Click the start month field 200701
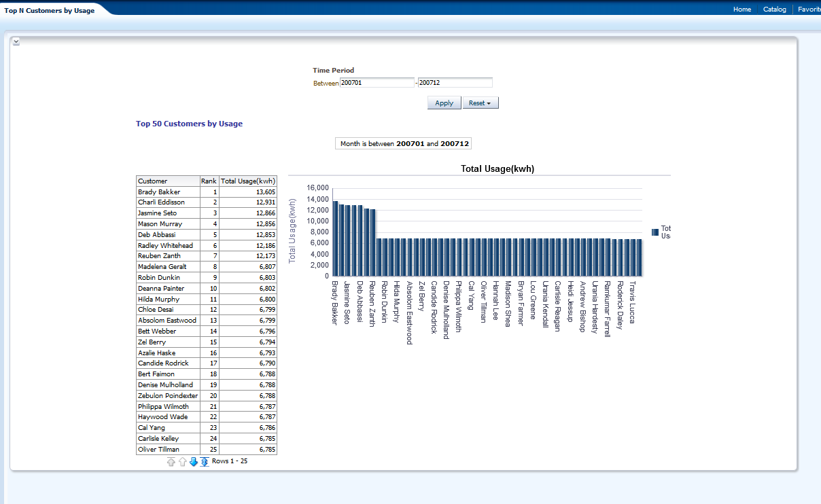This screenshot has height=504, width=821. click(377, 83)
